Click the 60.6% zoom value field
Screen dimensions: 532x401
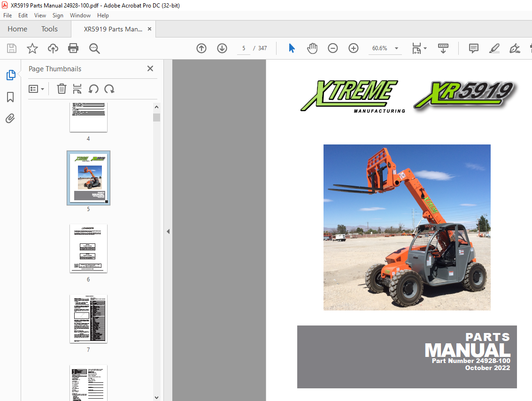pos(380,48)
